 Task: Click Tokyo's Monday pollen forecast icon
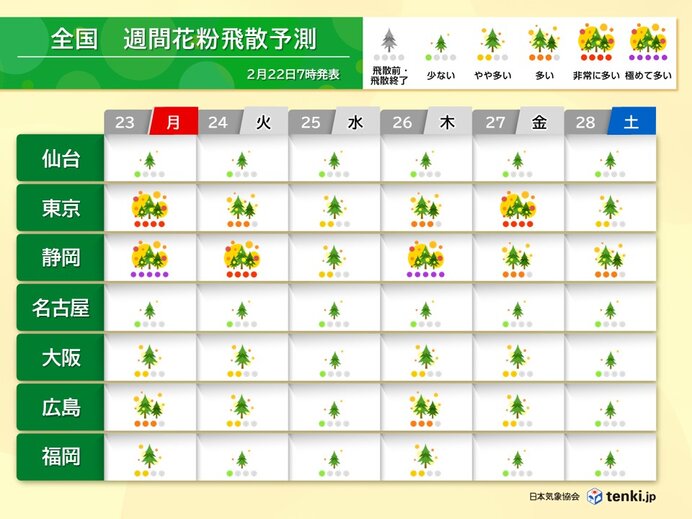point(149,207)
